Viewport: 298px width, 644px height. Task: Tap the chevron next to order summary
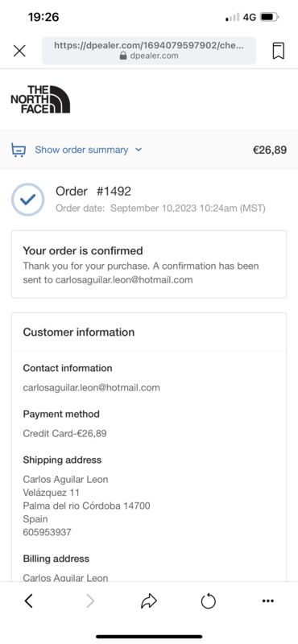click(139, 150)
